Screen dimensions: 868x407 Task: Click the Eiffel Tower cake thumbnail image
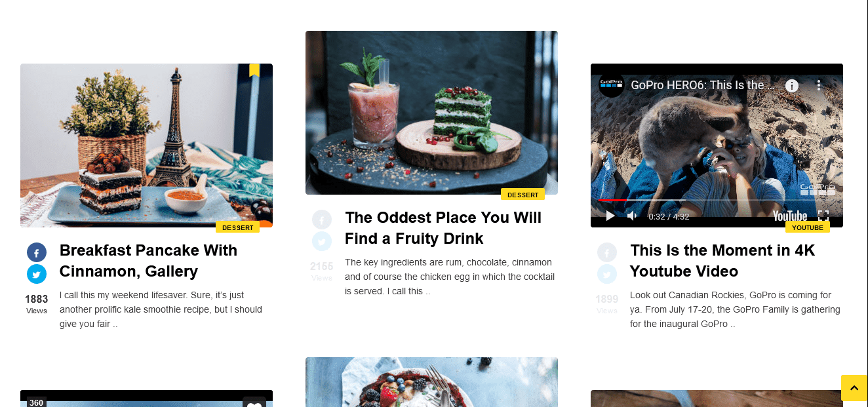[x=146, y=145]
